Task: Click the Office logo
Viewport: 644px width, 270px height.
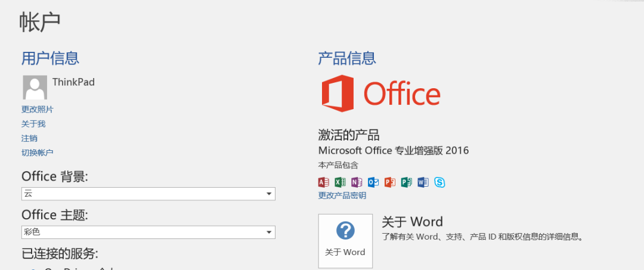Action: (380, 94)
